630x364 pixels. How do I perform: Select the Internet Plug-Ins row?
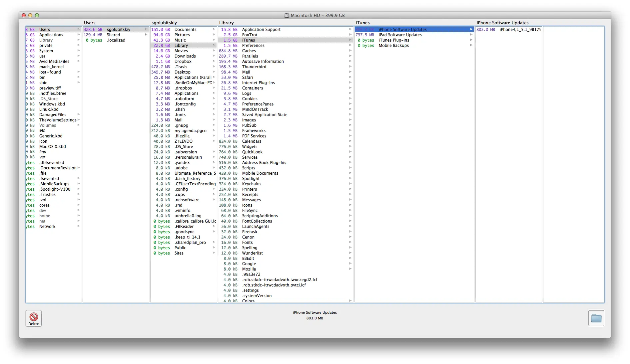[286, 83]
